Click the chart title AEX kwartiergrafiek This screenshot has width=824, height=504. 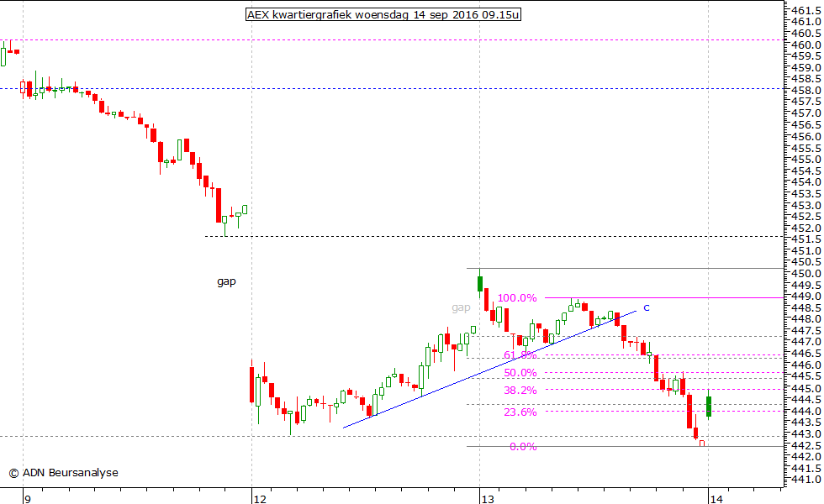383,15
